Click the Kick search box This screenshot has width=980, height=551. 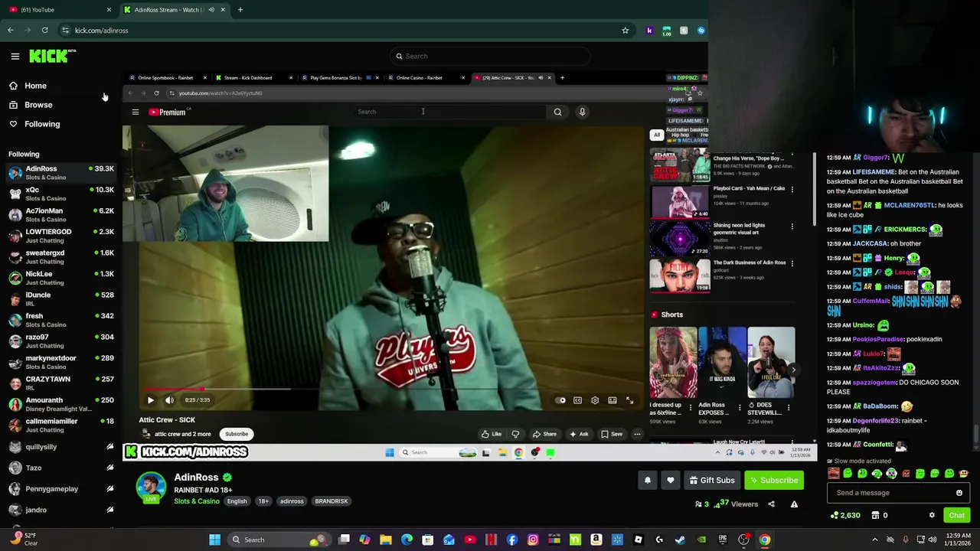(490, 56)
